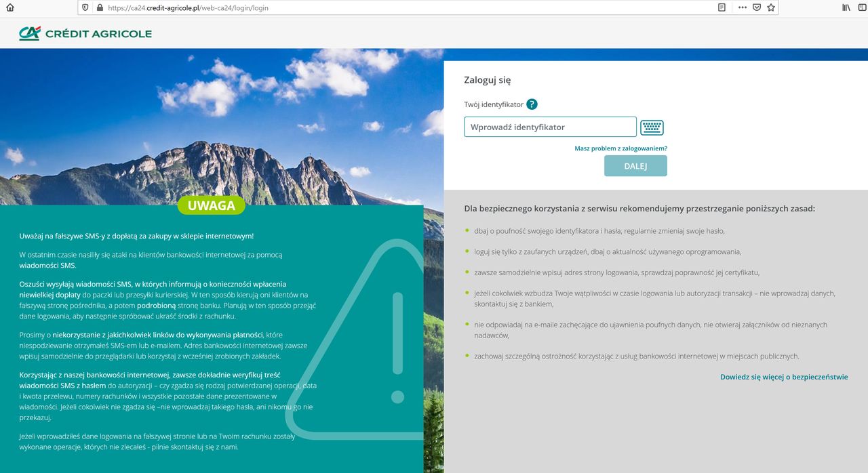The height and width of the screenshot is (473, 868).
Task: Bookmark this page with star icon
Action: [x=771, y=7]
